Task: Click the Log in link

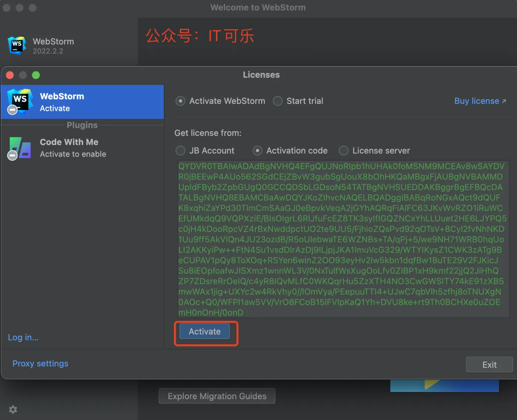Action: tap(23, 337)
